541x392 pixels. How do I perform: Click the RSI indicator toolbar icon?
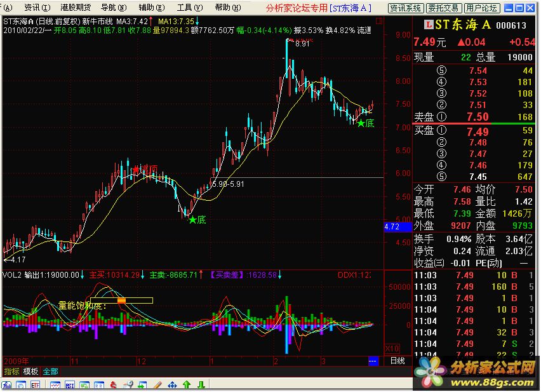click(x=69, y=386)
